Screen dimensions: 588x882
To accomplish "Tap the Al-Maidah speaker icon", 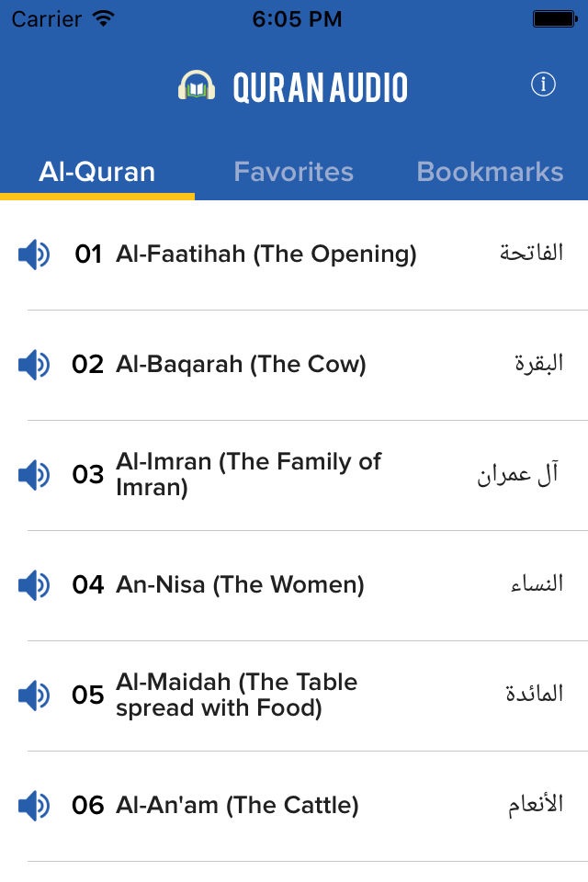I will (x=34, y=695).
